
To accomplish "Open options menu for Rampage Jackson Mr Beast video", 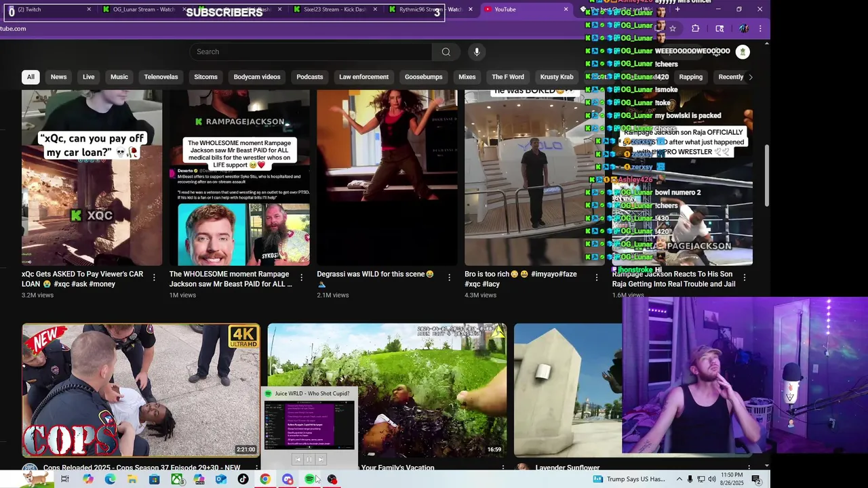I will point(301,277).
